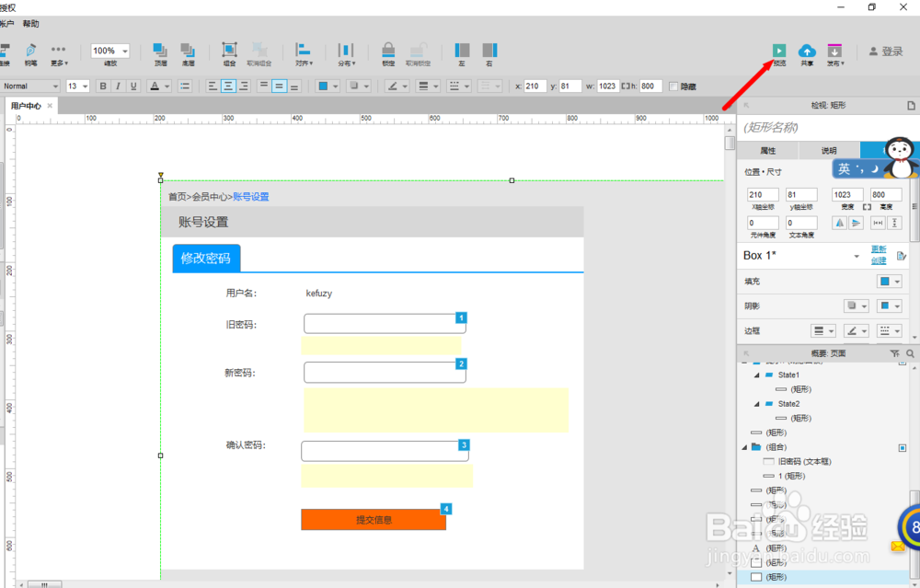Collapse the State2 tree node
The image size is (920, 588).
click(756, 404)
